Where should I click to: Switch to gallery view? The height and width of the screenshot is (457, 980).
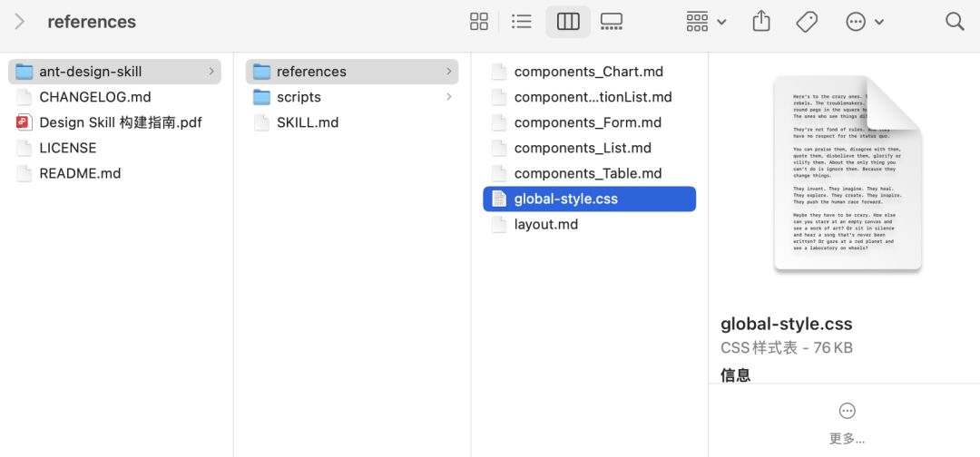pos(612,22)
